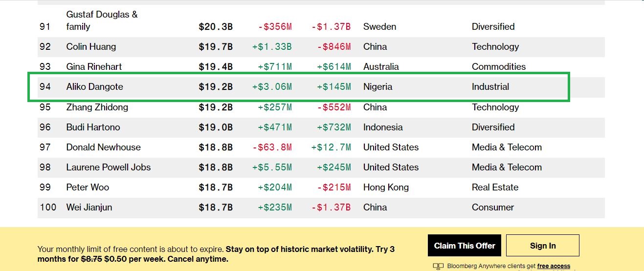Select the Zhang Zhidong row name
644x271 pixels.
(x=97, y=107)
